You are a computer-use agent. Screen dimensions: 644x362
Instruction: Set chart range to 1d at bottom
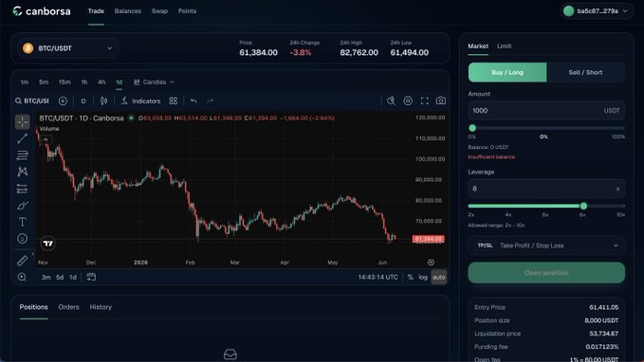pyautogui.click(x=73, y=277)
